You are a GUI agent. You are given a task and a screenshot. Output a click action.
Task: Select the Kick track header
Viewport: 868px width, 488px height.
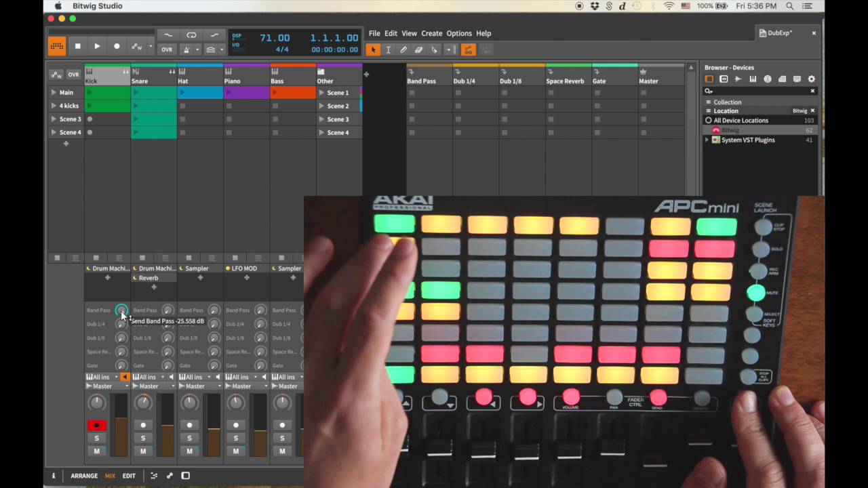(x=107, y=77)
